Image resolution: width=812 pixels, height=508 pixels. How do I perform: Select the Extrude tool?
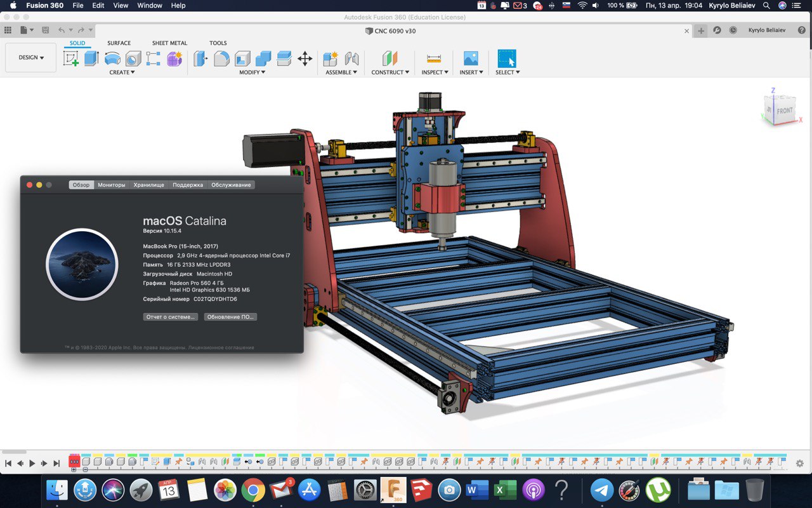click(92, 59)
